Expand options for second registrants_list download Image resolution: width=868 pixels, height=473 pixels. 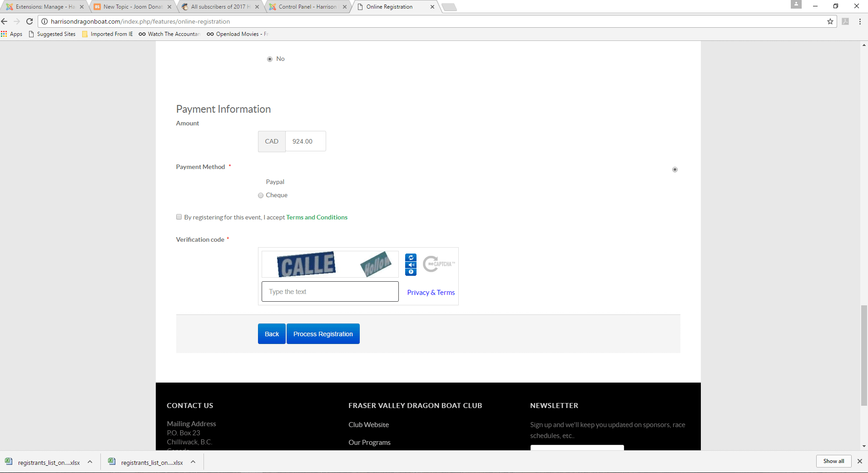[193, 462]
